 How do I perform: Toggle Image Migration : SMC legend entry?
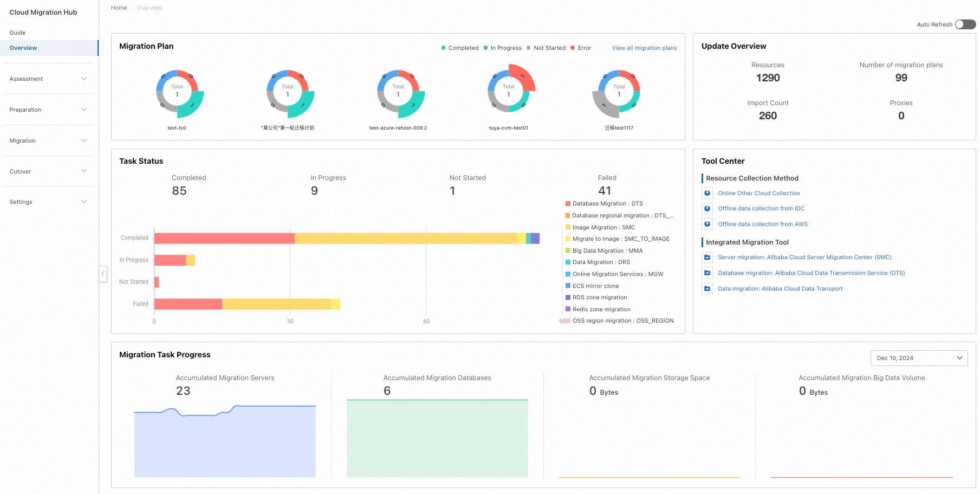click(600, 227)
